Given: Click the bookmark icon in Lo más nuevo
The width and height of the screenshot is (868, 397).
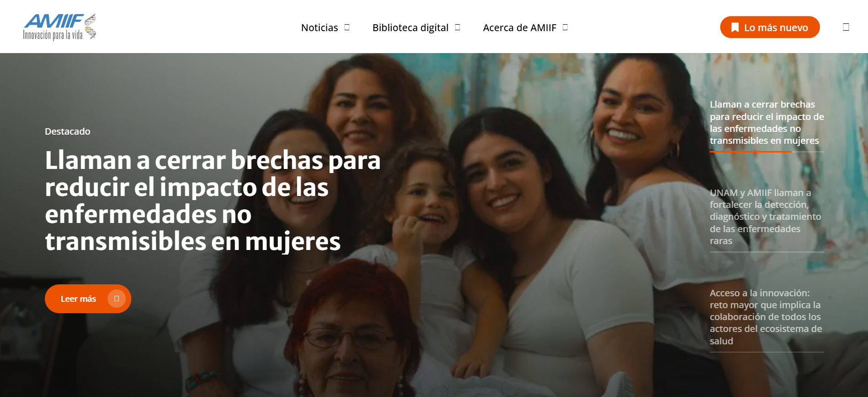Looking at the screenshot, I should point(735,27).
